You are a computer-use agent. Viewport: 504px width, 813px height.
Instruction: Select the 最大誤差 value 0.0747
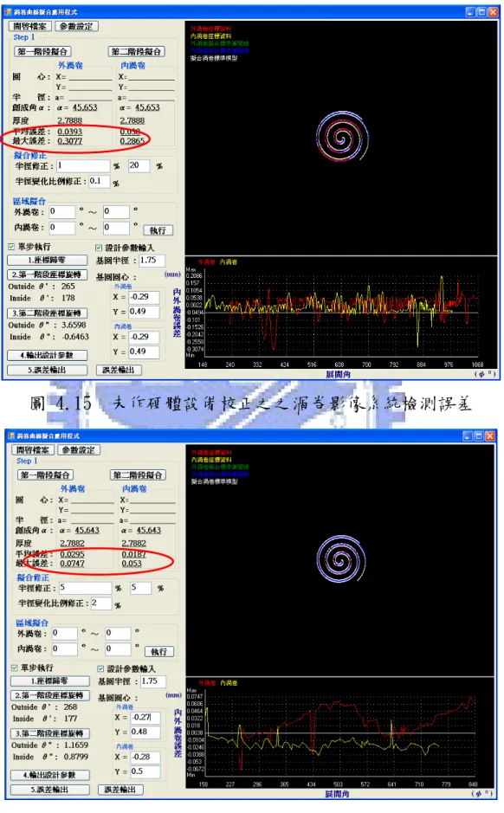pyautogui.click(x=72, y=564)
